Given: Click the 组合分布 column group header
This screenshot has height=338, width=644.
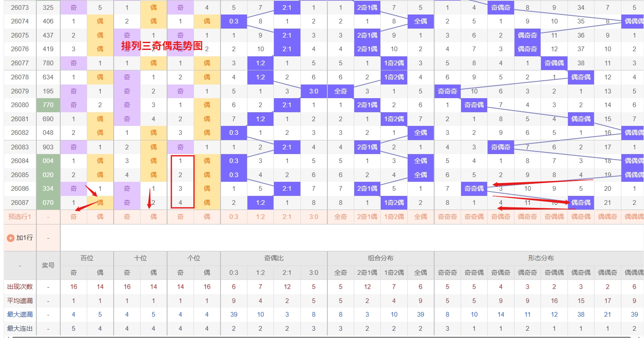Looking at the screenshot, I should [x=380, y=258].
